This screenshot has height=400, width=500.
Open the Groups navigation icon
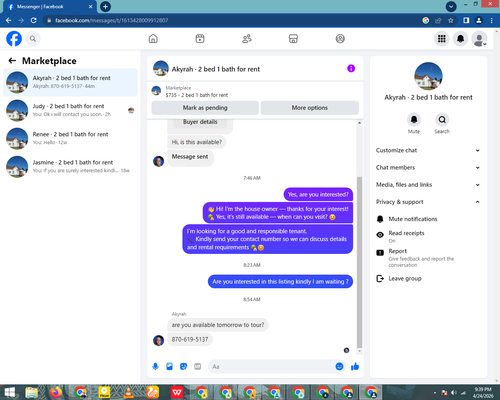click(340, 39)
